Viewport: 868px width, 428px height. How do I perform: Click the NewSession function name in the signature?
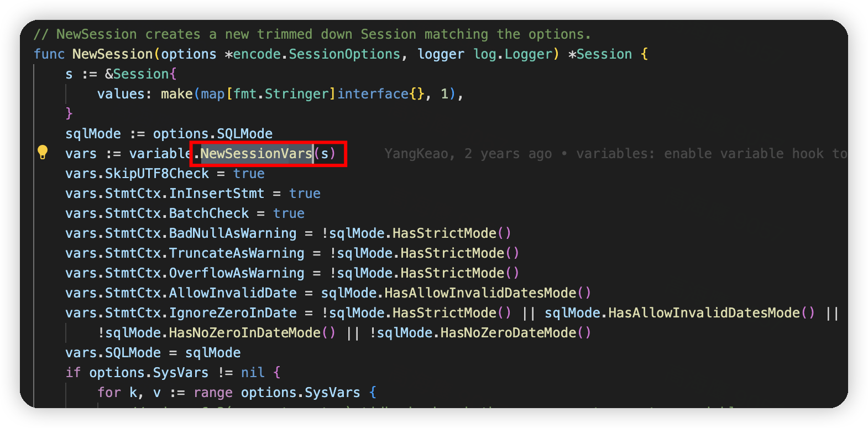[x=112, y=54]
